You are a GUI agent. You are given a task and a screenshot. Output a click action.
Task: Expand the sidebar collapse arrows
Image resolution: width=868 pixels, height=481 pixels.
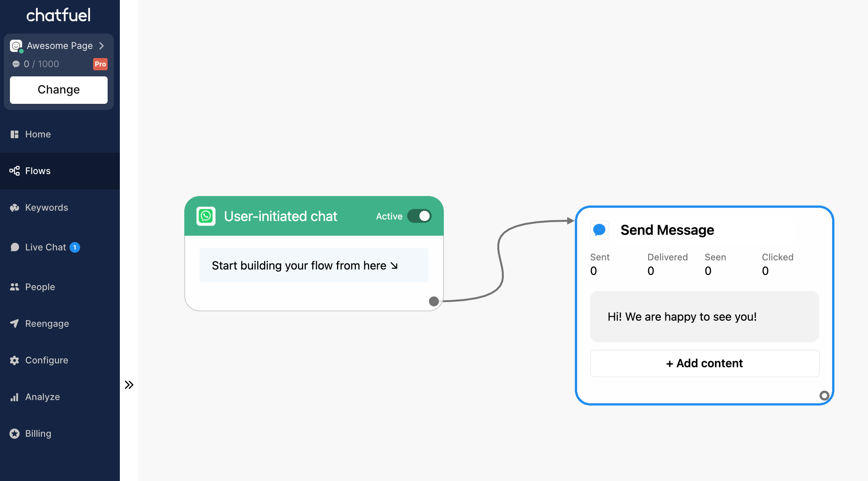tap(129, 384)
